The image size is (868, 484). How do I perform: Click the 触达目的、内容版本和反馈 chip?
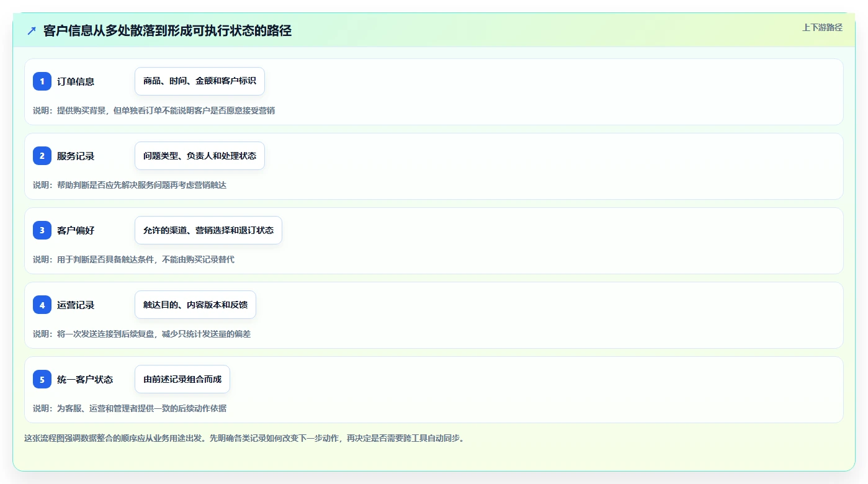point(195,305)
